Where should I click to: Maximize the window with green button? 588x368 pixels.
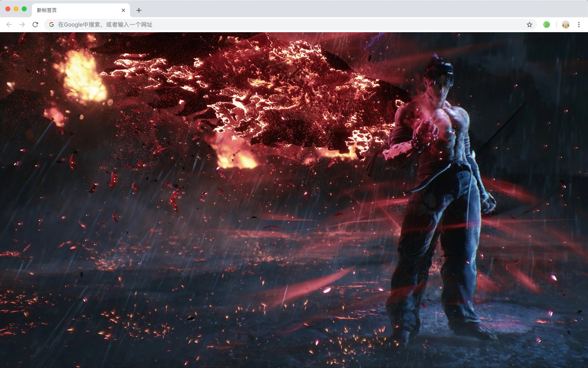pos(24,9)
